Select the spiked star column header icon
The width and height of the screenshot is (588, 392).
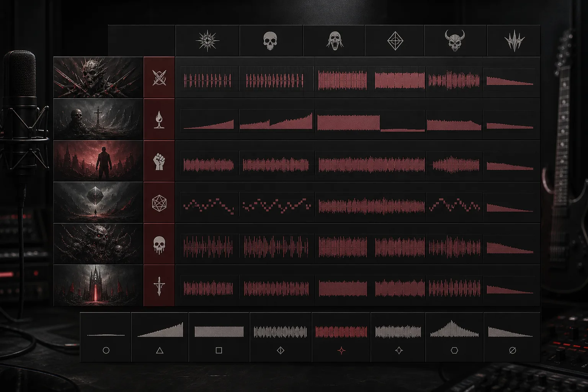[x=207, y=41]
